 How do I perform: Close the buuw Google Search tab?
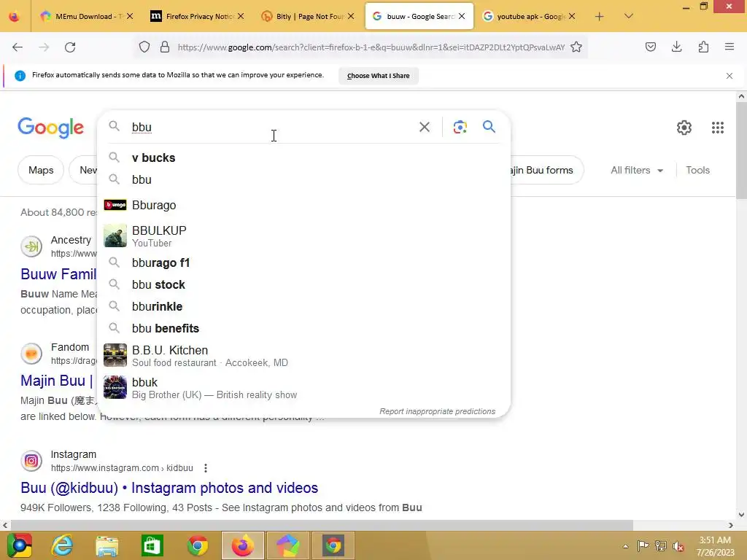pos(462,16)
